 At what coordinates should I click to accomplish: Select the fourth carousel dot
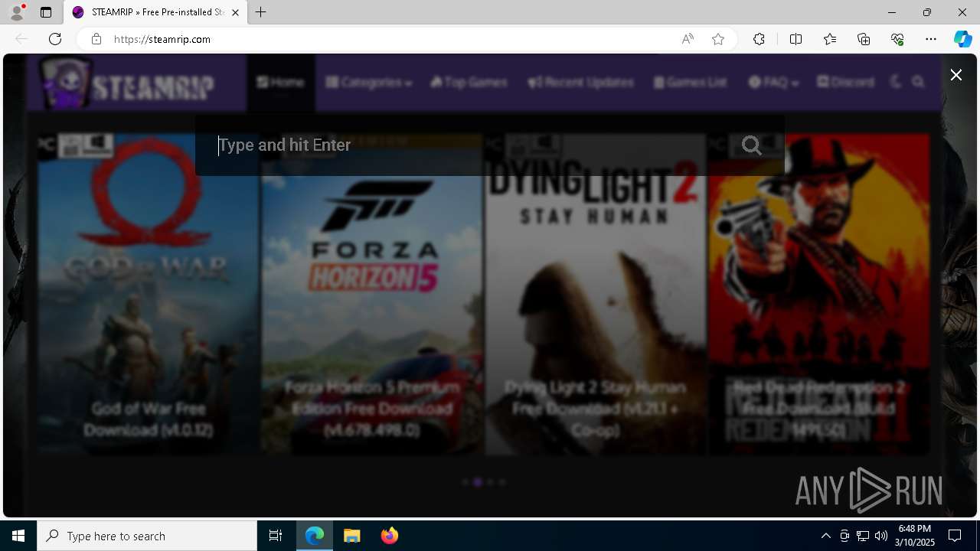tap(502, 482)
